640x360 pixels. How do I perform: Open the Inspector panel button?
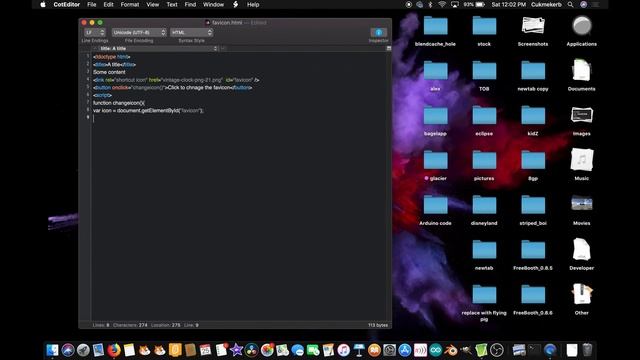(378, 32)
